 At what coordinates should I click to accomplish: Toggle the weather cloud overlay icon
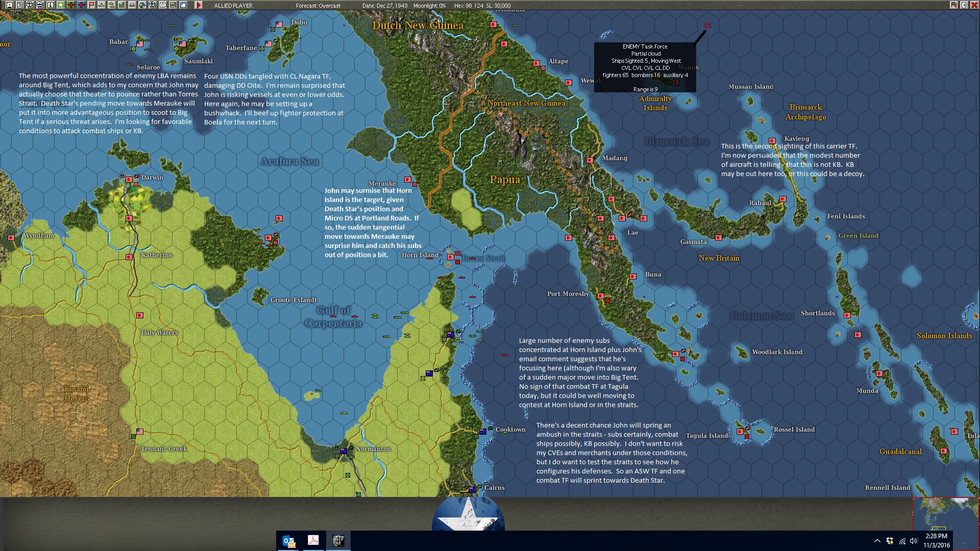(x=183, y=5)
